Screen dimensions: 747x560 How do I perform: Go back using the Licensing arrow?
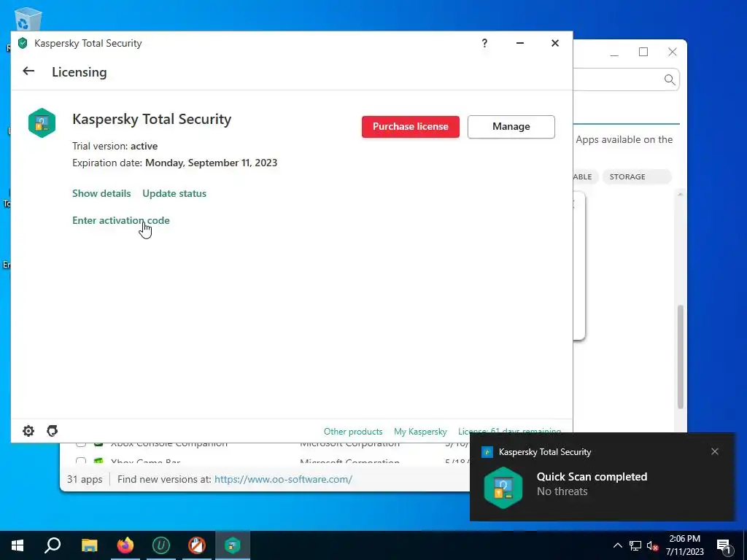[28, 71]
